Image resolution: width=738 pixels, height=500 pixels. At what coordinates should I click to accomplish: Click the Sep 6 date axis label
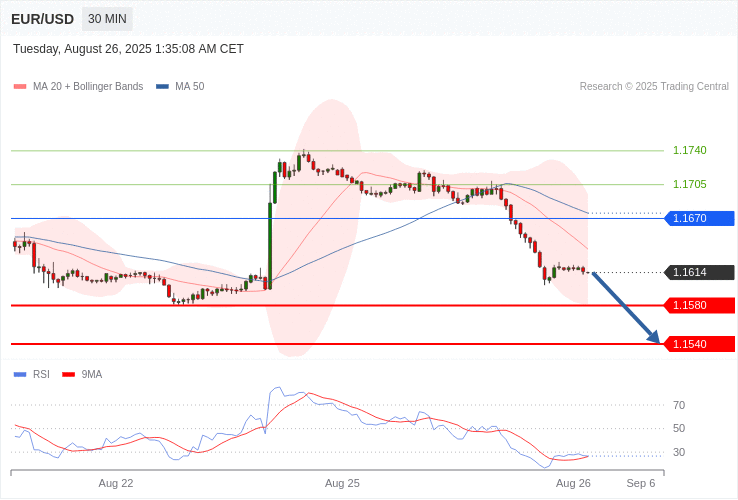click(x=641, y=484)
